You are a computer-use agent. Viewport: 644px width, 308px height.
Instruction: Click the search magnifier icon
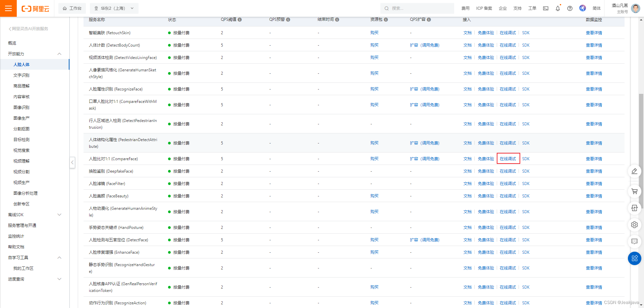tap(386, 8)
